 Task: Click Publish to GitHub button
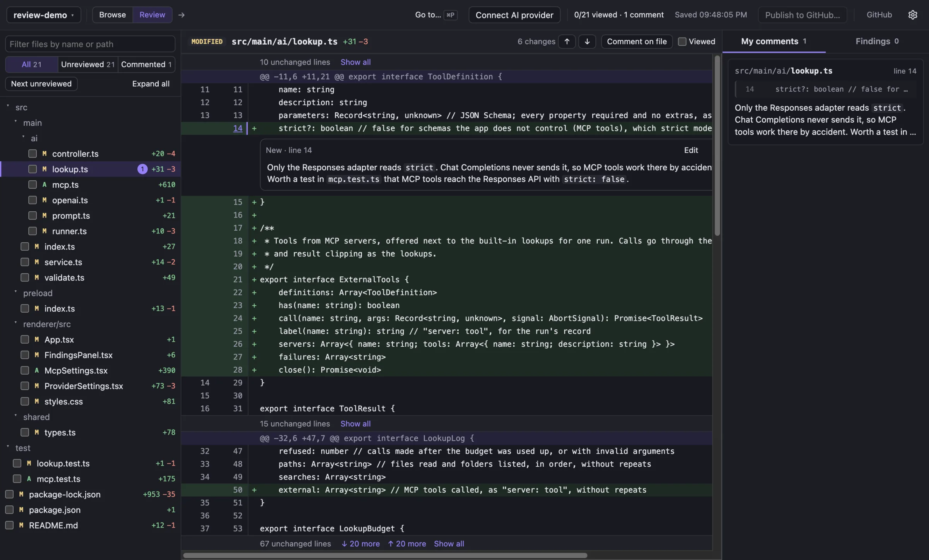tap(802, 15)
